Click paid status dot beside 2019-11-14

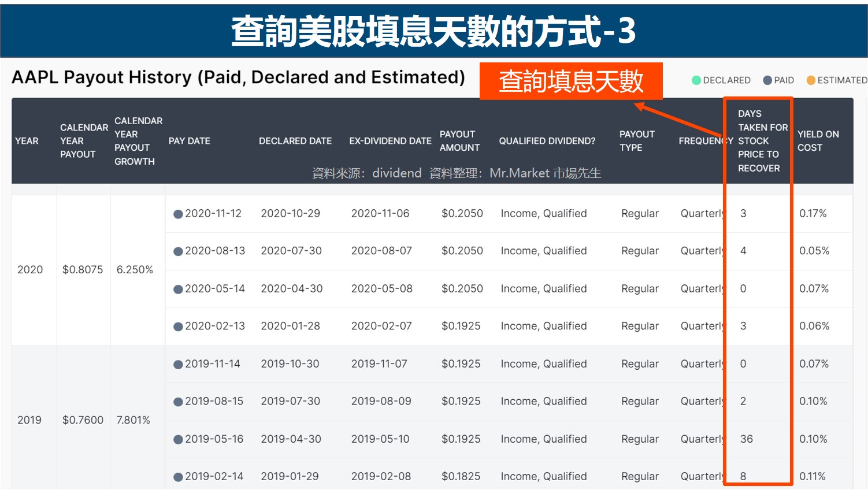point(179,365)
